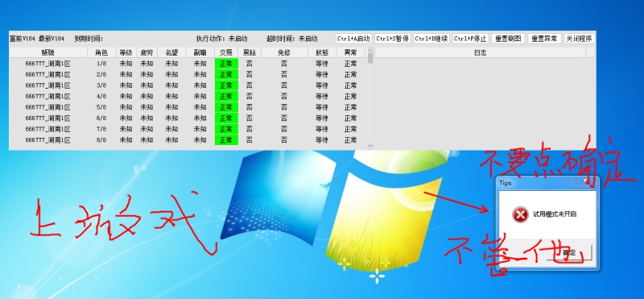The height and width of the screenshot is (299, 644).
Task: Click the account list scrollbar thumb
Action: coord(370,58)
